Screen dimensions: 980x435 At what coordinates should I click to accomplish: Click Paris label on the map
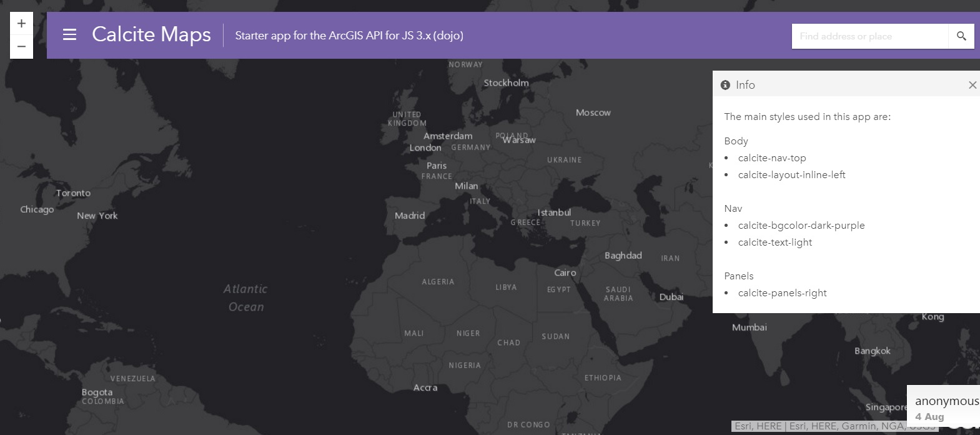tap(437, 166)
